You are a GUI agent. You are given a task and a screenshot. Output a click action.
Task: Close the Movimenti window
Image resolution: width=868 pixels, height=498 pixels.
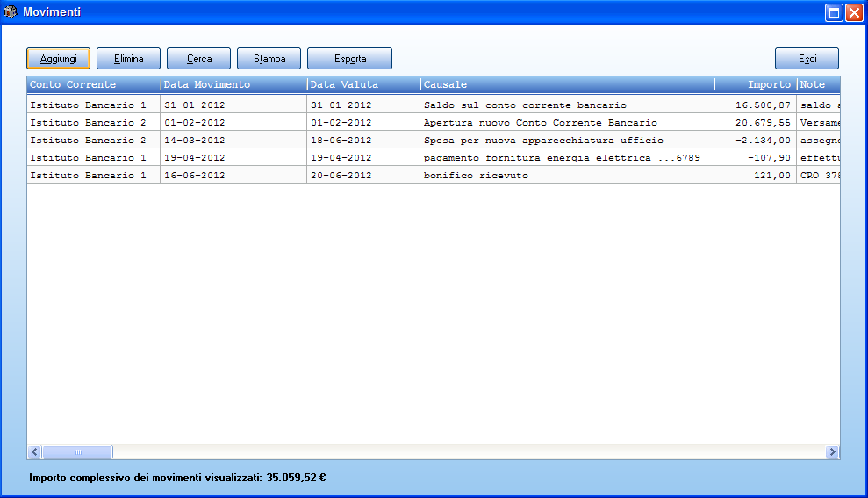coord(855,12)
